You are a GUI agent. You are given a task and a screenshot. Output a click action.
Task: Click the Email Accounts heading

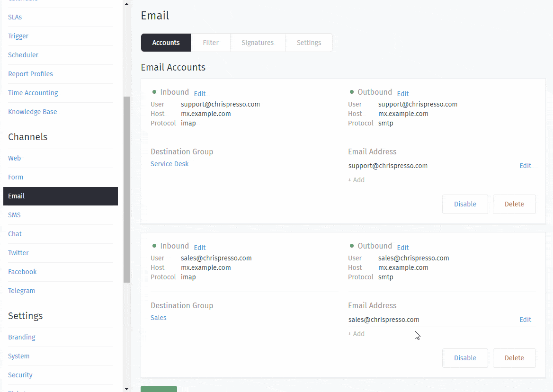point(173,67)
